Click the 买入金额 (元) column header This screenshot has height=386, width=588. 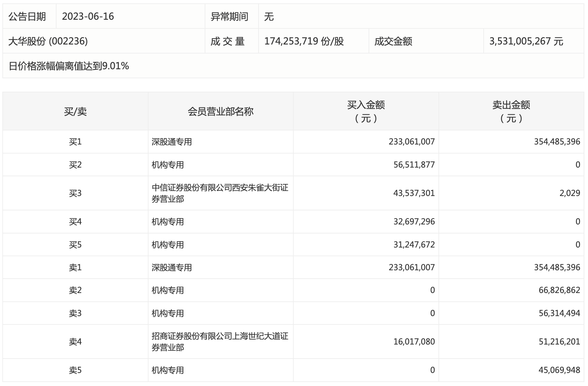coord(366,111)
